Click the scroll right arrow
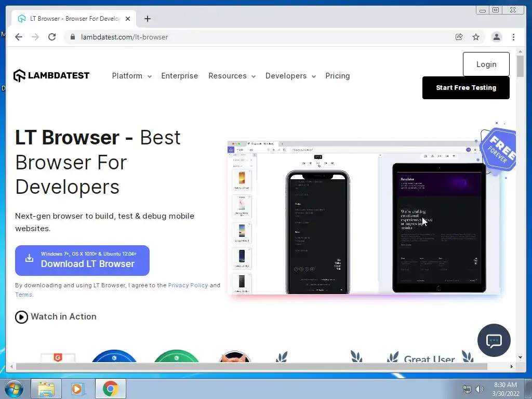Viewport: 532px width, 399px height. pyautogui.click(x=512, y=366)
